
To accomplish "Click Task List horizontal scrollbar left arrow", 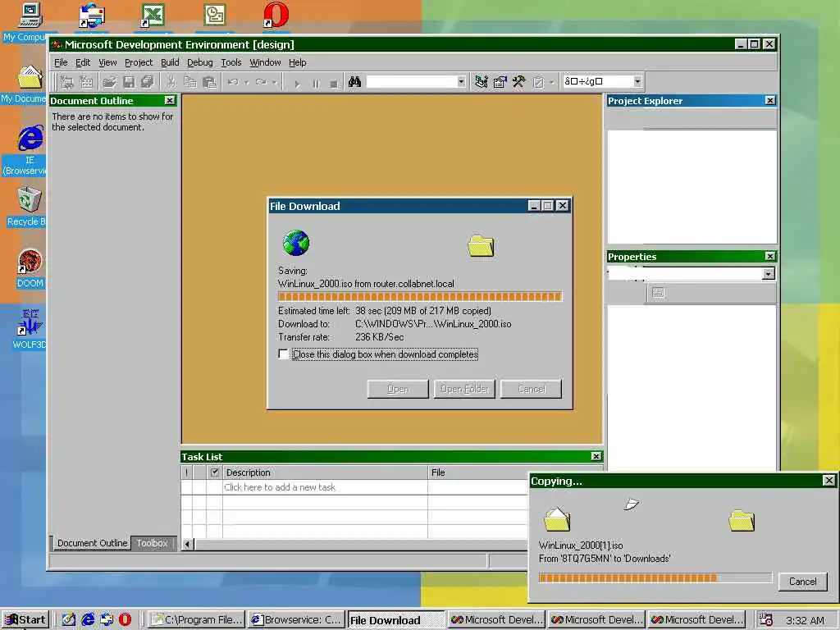I will pos(187,545).
